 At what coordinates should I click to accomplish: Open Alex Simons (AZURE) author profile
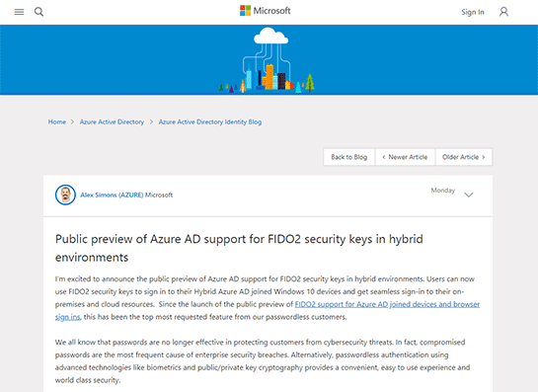click(112, 195)
